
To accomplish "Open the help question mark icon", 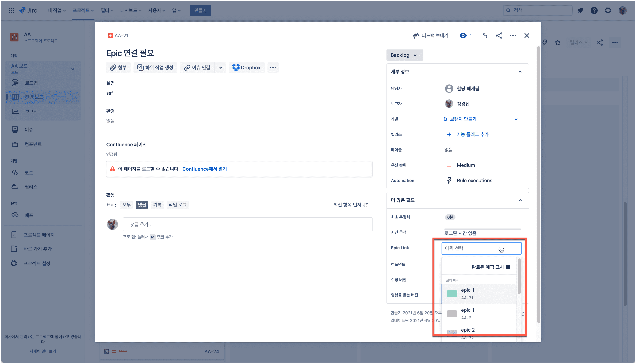I will coord(594,10).
